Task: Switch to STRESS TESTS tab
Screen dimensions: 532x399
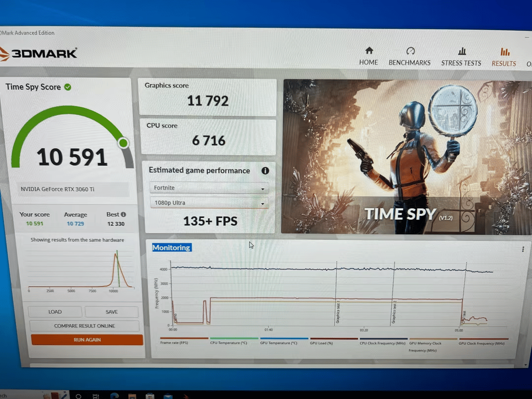Action: tap(461, 57)
